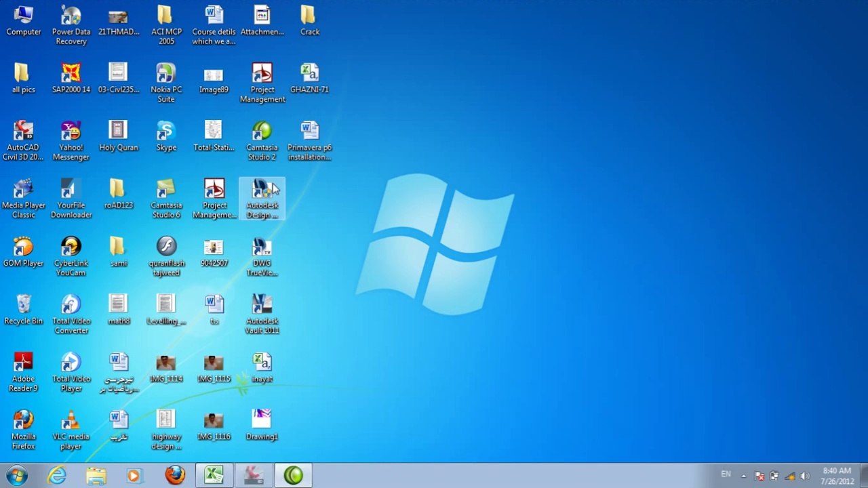Switch to AutoCAD Civil 3D taskbar button
The image size is (868, 488).
tap(254, 475)
